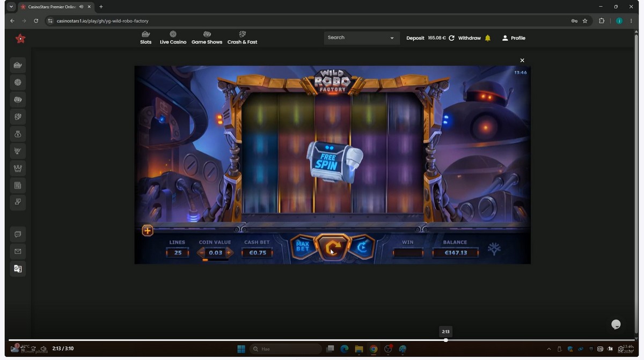Open File Explorer from the taskbar
Image resolution: width=644 pixels, height=360 pixels.
(358, 349)
